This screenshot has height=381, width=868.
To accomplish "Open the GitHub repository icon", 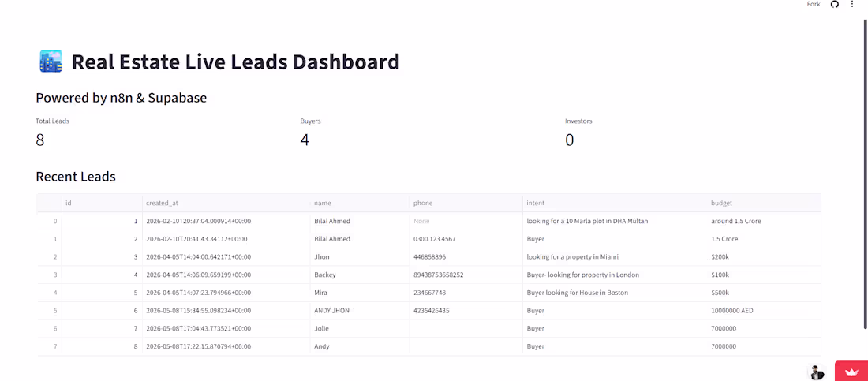I will coord(834,5).
